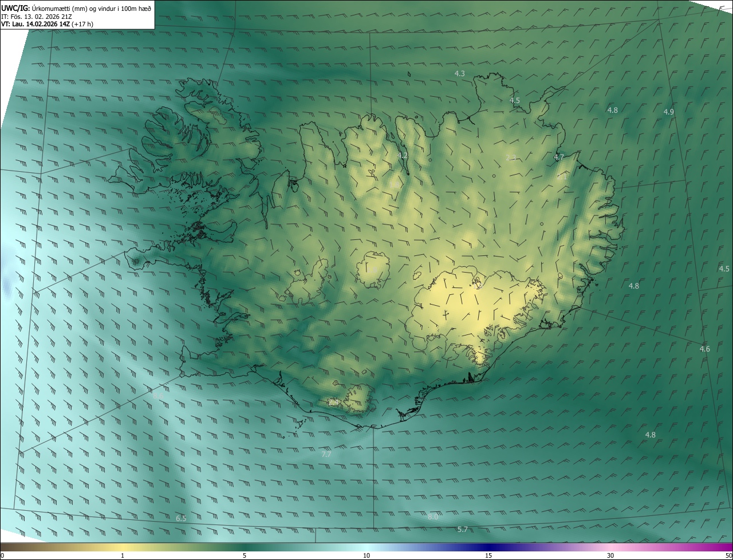Click the 0 tick on the colour scale
733x560 pixels.
coord(2,555)
